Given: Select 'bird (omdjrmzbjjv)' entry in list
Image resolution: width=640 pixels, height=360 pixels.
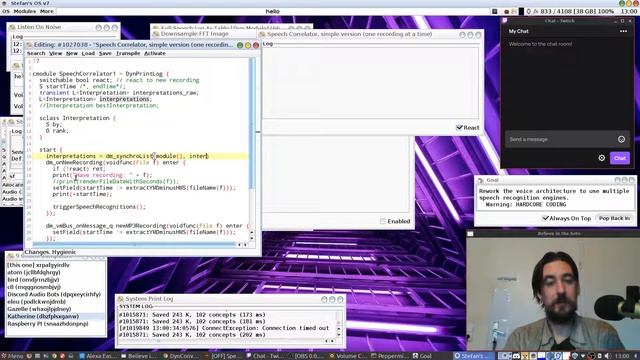Looking at the screenshot, I should tap(56, 280).
